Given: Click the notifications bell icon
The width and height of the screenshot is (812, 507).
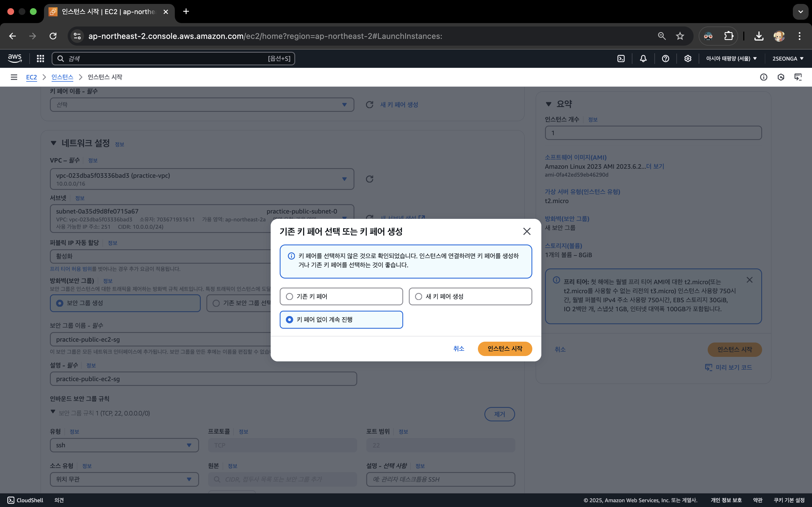Looking at the screenshot, I should 643,59.
